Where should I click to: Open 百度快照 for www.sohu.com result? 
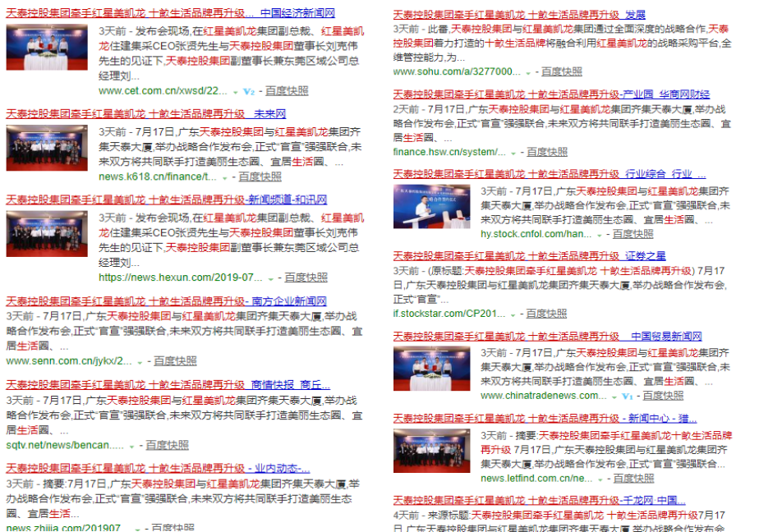click(562, 72)
